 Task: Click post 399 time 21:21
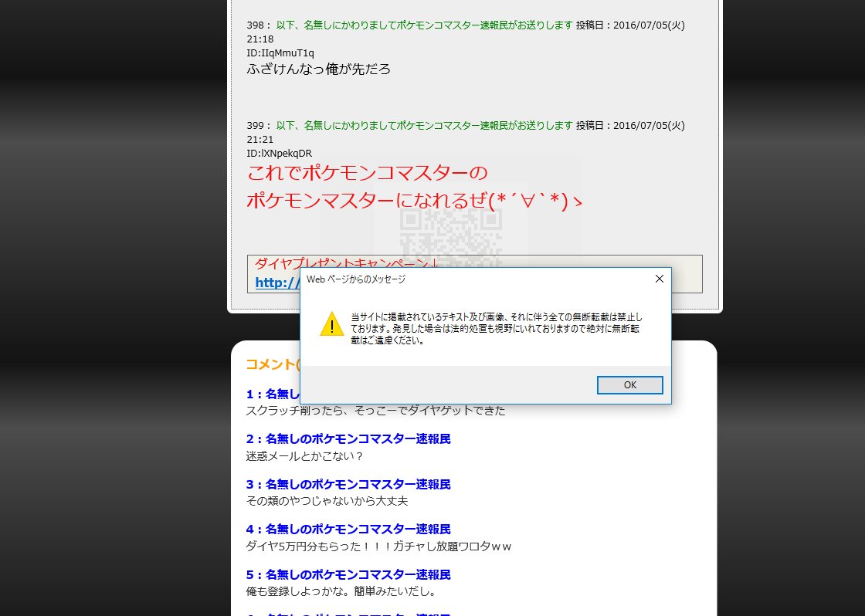(x=259, y=140)
